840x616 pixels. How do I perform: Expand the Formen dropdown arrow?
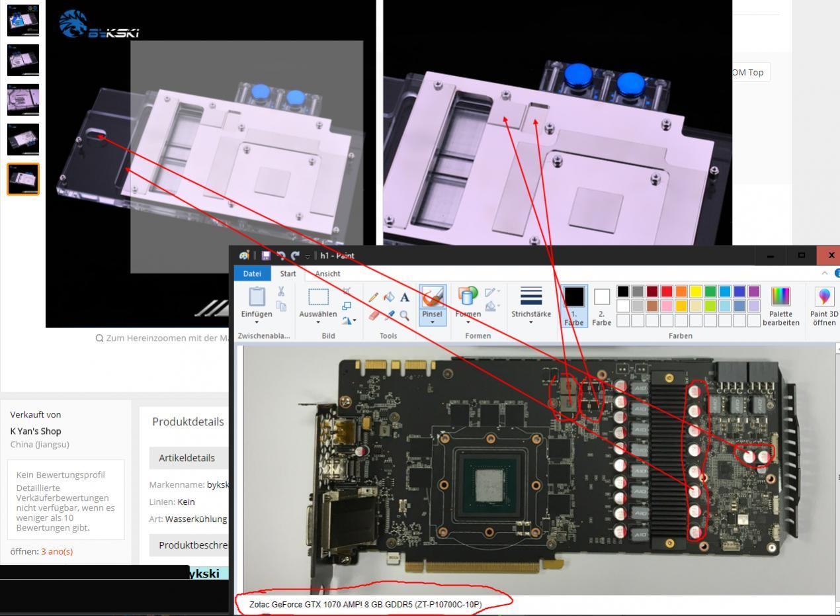pyautogui.click(x=468, y=322)
